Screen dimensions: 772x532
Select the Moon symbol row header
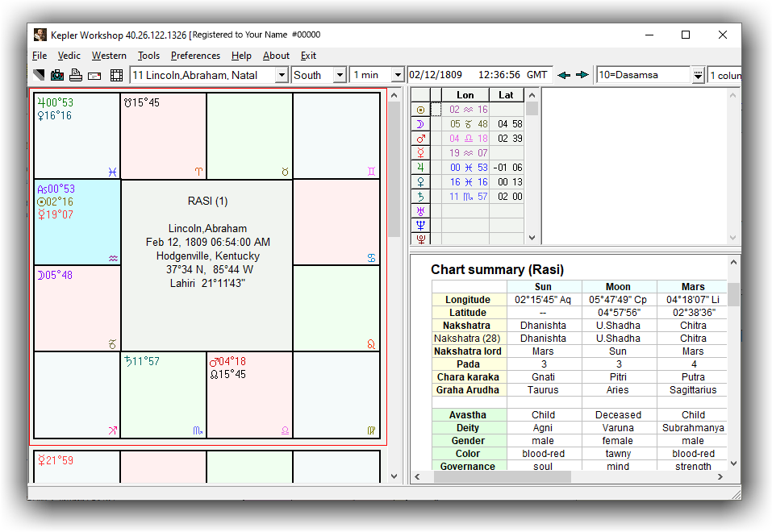click(419, 124)
